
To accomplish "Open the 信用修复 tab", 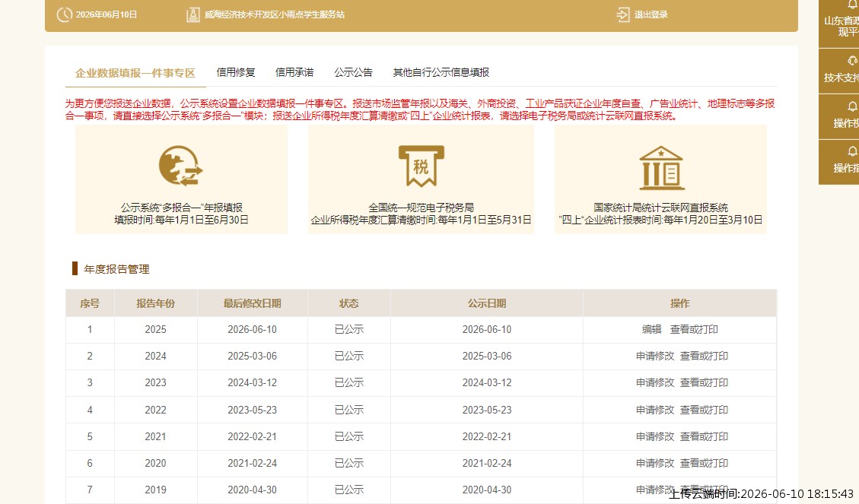I will (x=236, y=72).
